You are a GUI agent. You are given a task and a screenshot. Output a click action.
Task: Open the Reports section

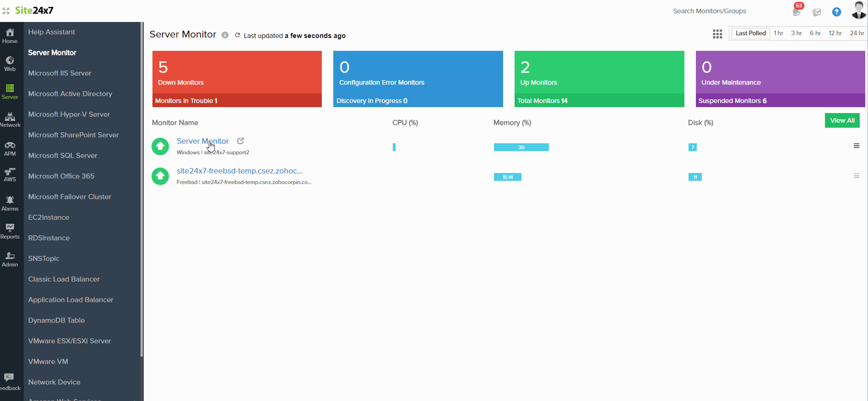click(10, 231)
